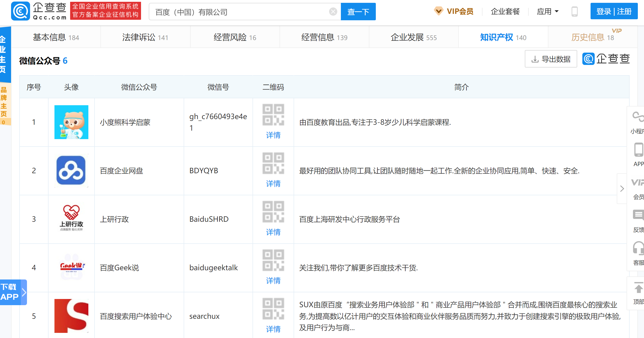
Task: Click the QR code icon for 百度搜索用户体验中心
Action: pyautogui.click(x=273, y=309)
